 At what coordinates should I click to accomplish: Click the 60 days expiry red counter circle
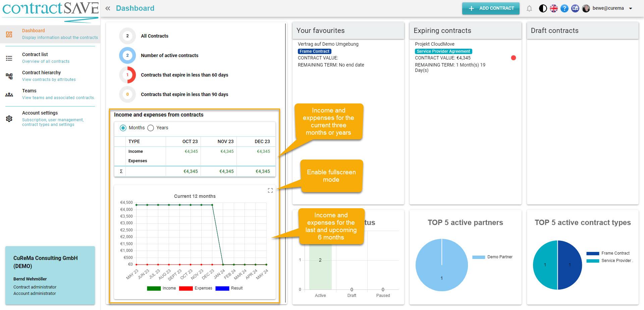pyautogui.click(x=127, y=75)
